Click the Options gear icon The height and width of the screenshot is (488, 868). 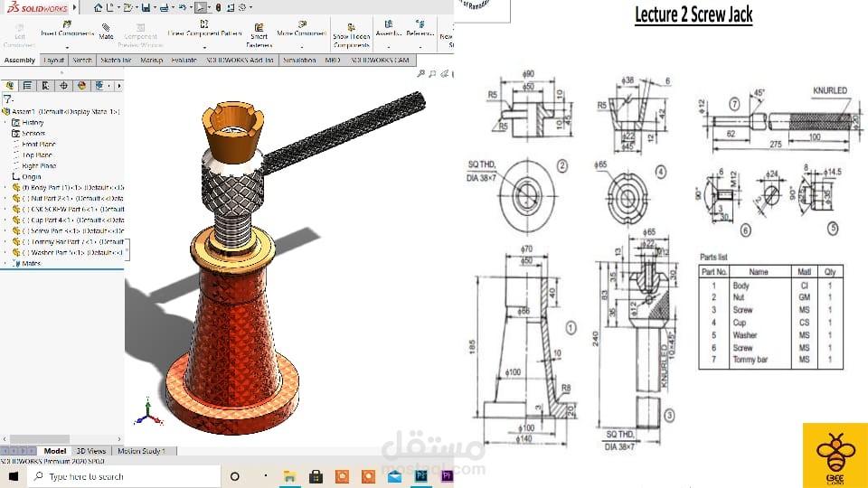tap(242, 7)
